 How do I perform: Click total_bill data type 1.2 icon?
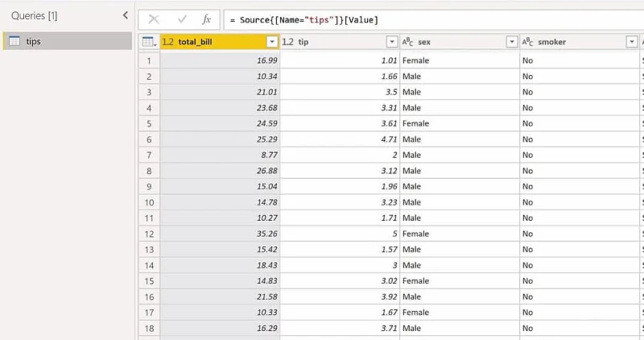[x=168, y=42]
